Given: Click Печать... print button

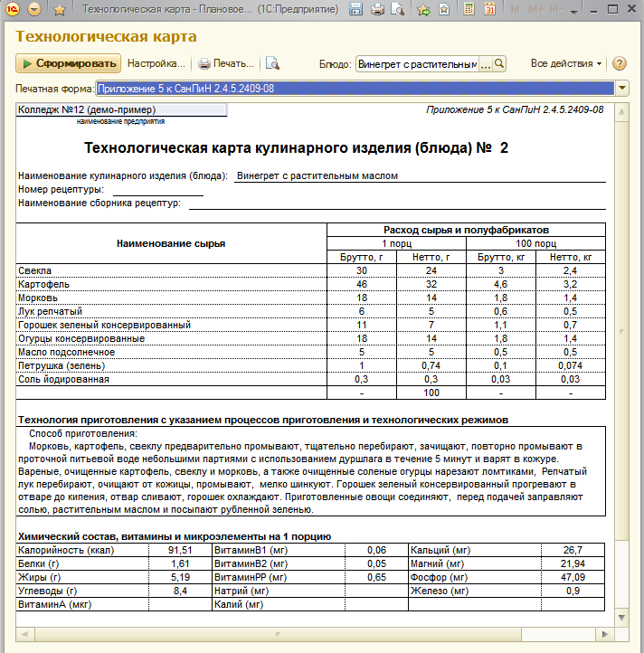Looking at the screenshot, I should 226,63.
